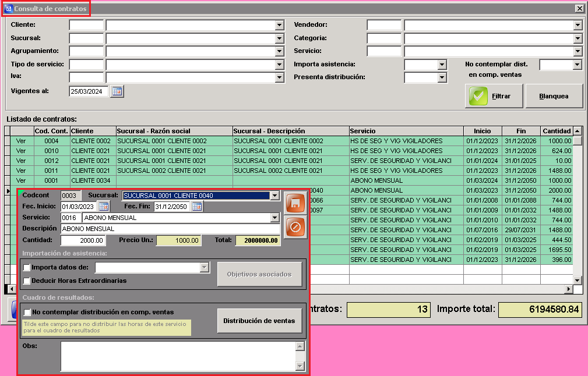
Task: Tick the Importa datos de checkbox
Action: pyautogui.click(x=27, y=267)
